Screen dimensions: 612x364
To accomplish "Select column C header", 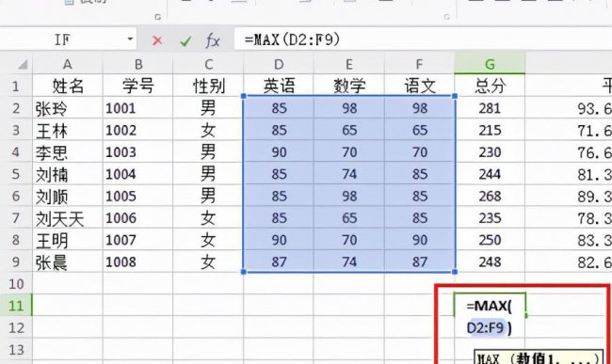I will point(208,64).
